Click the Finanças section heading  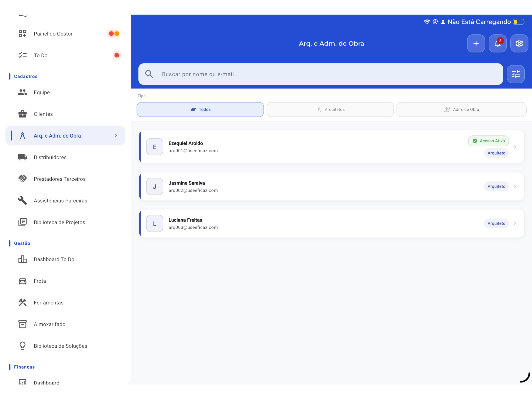[x=24, y=367]
